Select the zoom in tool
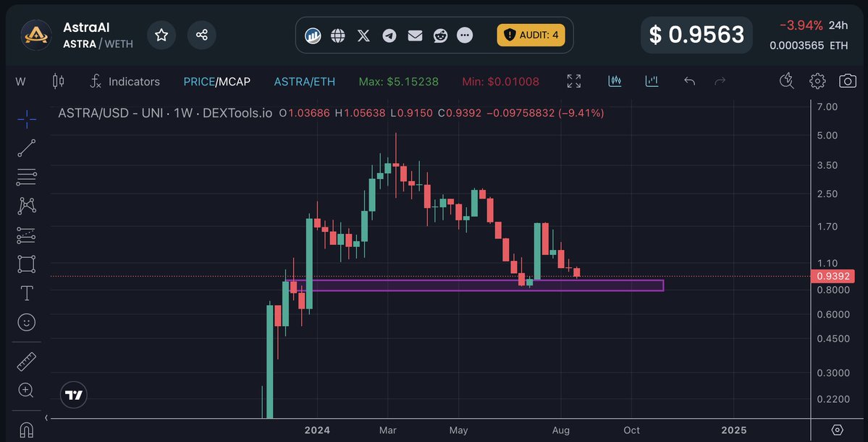Screen dimensions: 868x442 (x=26, y=390)
